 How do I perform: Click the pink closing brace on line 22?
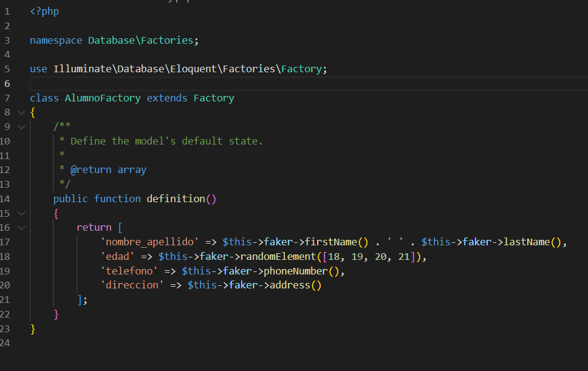pos(56,314)
